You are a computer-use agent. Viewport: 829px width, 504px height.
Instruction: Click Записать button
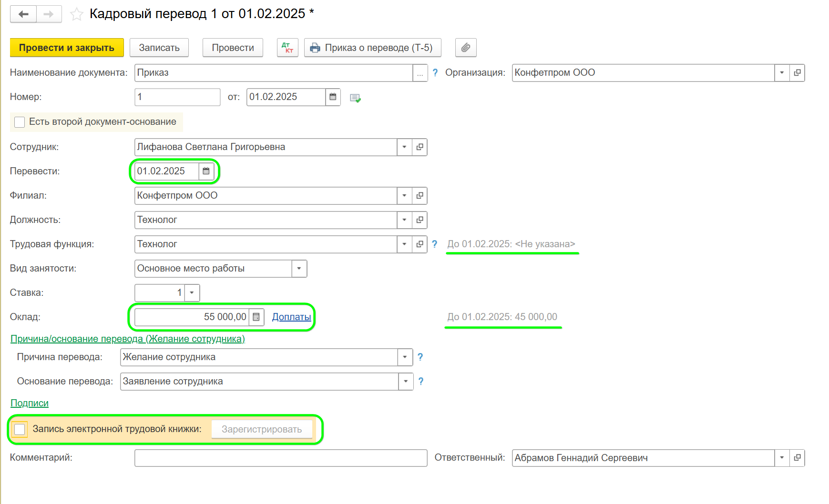pos(159,48)
